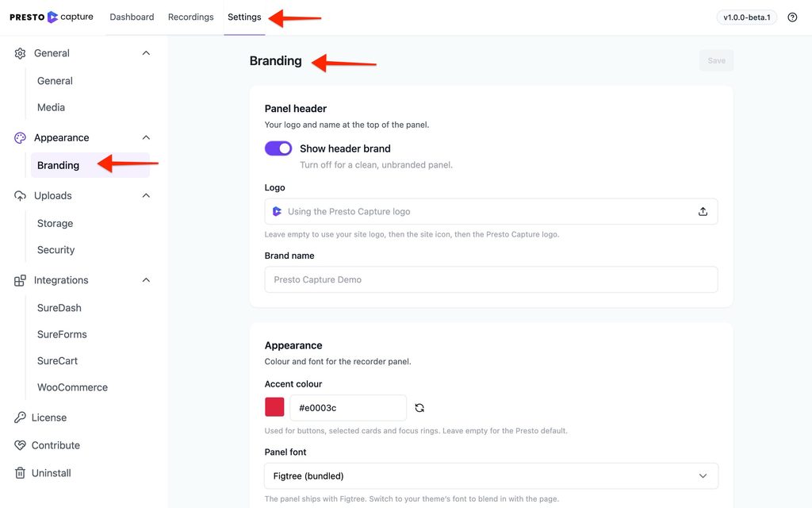Screen dimensions: 812x508
Task: Open the Uninstall page link
Action: [52, 473]
